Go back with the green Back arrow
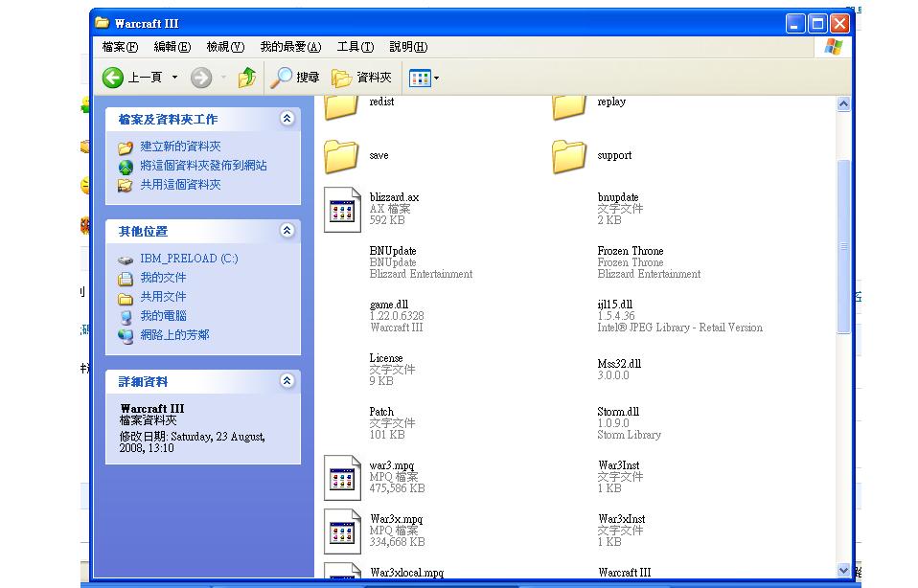 click(112, 78)
